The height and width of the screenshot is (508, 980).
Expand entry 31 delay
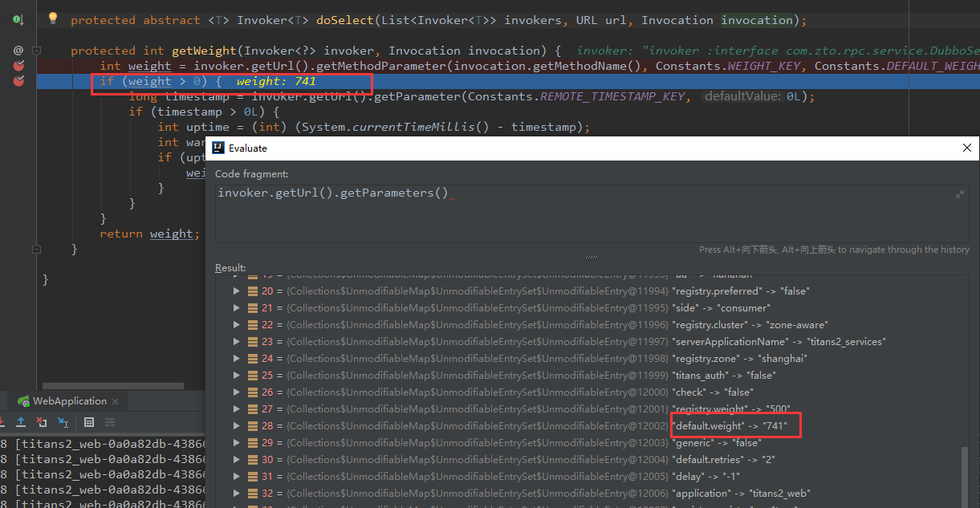click(237, 477)
